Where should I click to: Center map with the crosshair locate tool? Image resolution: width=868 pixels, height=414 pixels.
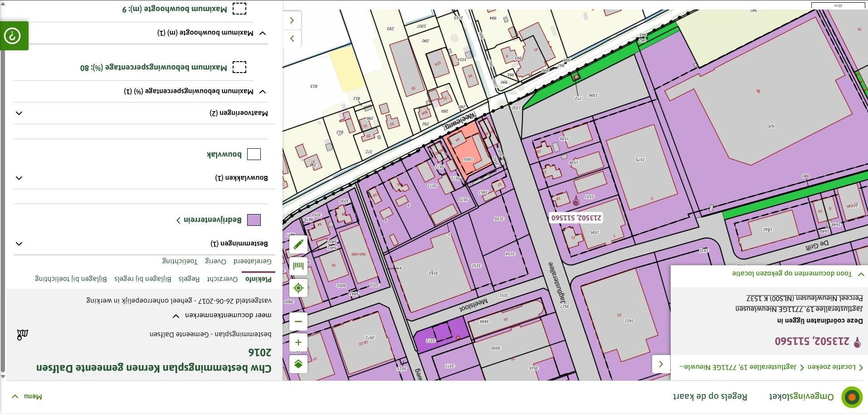pos(298,288)
